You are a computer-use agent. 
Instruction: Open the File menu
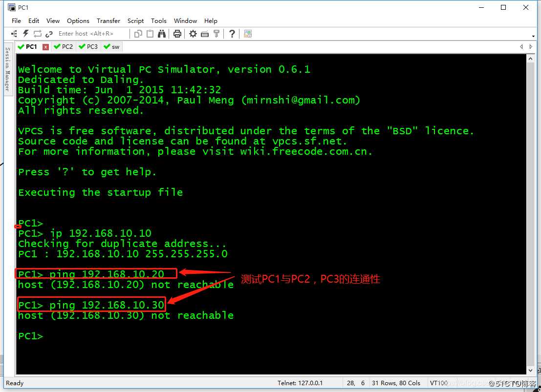tap(16, 21)
